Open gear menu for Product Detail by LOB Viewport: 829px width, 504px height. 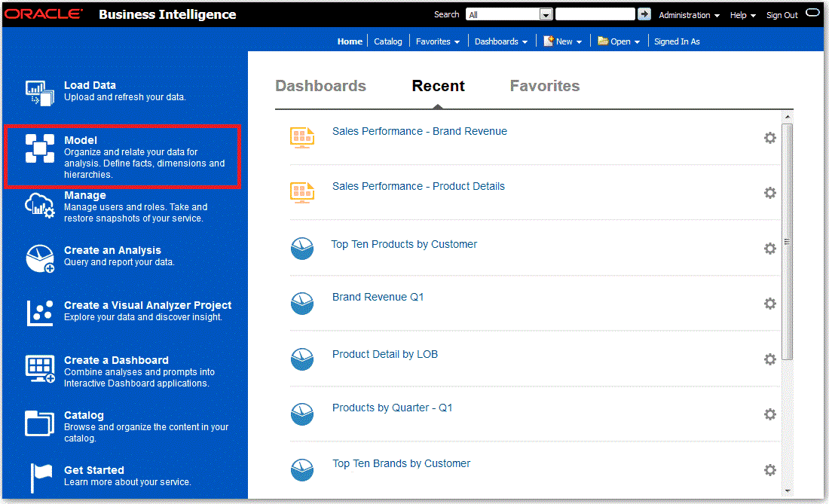769,359
